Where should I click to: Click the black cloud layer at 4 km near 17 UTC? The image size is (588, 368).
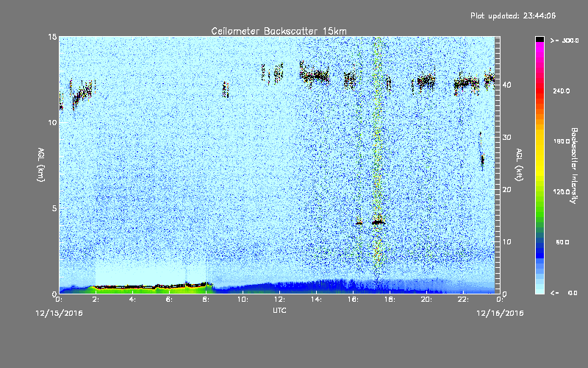(379, 223)
